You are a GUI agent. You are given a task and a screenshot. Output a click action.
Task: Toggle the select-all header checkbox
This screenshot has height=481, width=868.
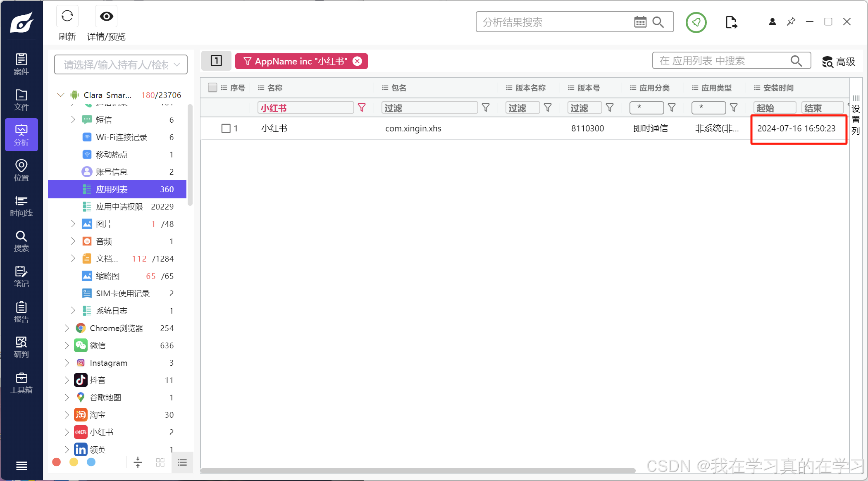[212, 88]
